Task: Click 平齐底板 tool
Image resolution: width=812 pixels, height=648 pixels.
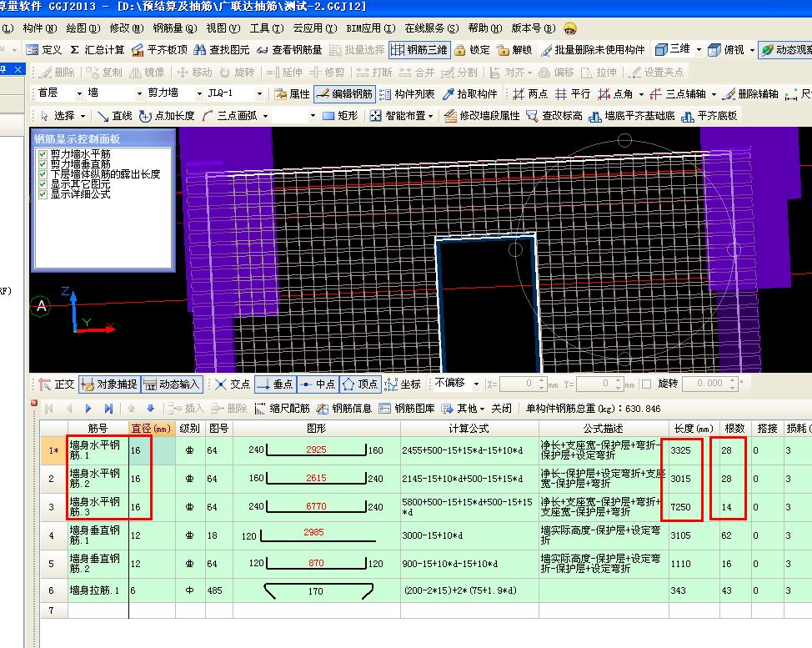Action: pos(709,116)
